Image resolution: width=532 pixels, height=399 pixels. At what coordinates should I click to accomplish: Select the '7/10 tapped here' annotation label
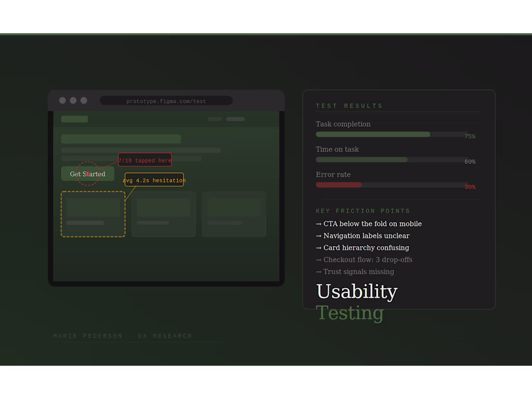[x=145, y=160]
